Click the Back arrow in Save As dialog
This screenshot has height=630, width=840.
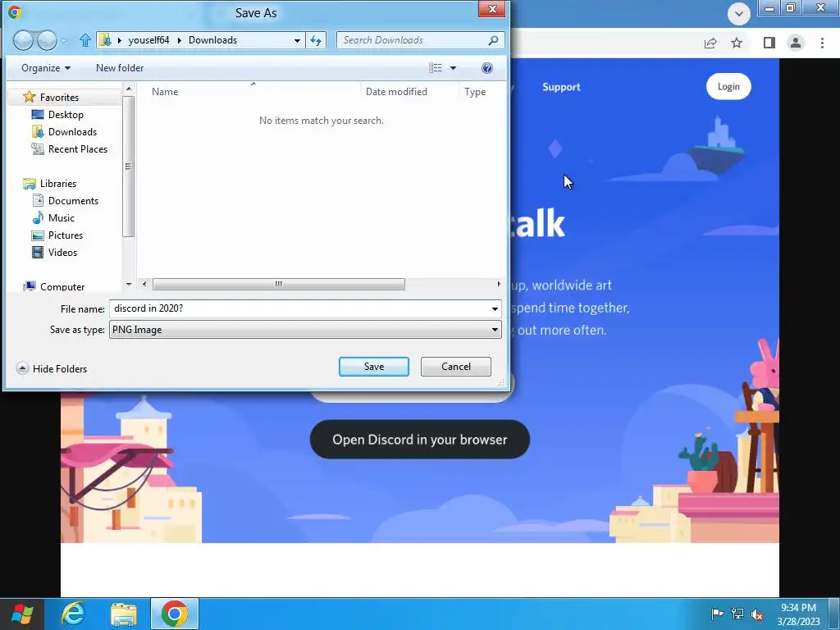tap(23, 41)
